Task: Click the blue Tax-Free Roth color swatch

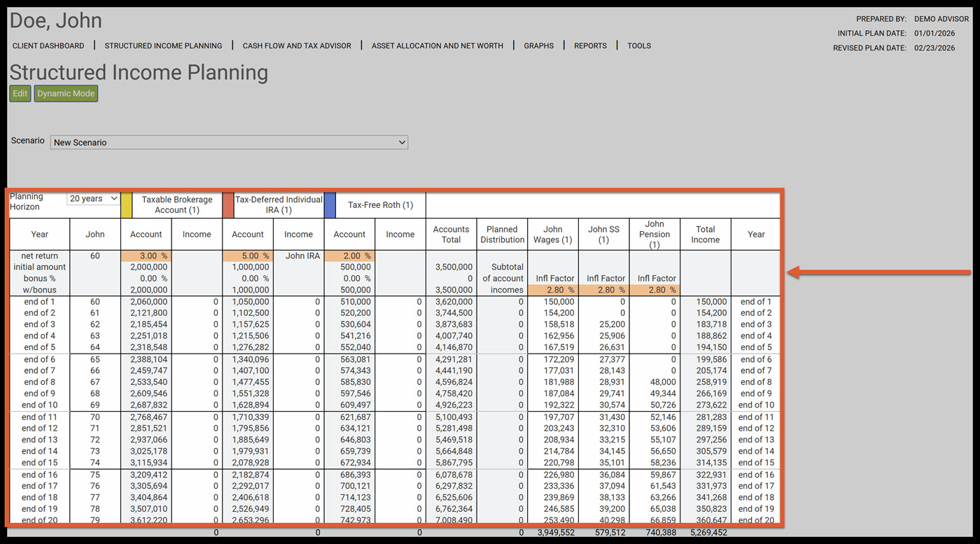Action: coord(330,204)
